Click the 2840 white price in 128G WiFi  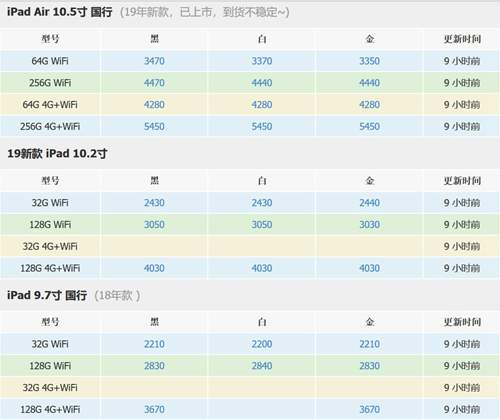click(x=262, y=366)
